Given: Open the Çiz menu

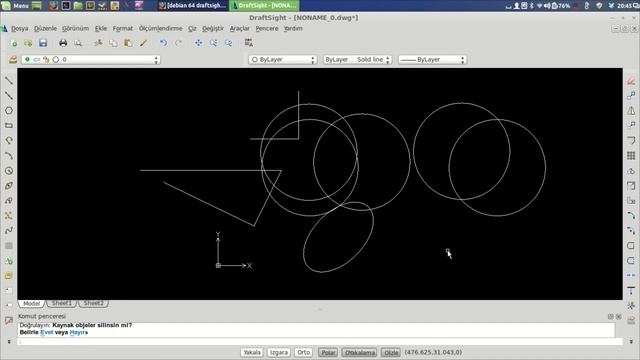Looking at the screenshot, I should click(x=192, y=29).
